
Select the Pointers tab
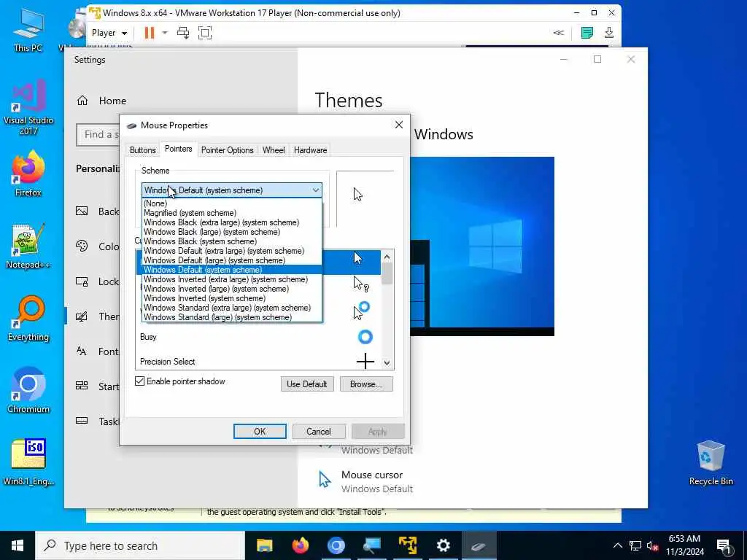178,149
